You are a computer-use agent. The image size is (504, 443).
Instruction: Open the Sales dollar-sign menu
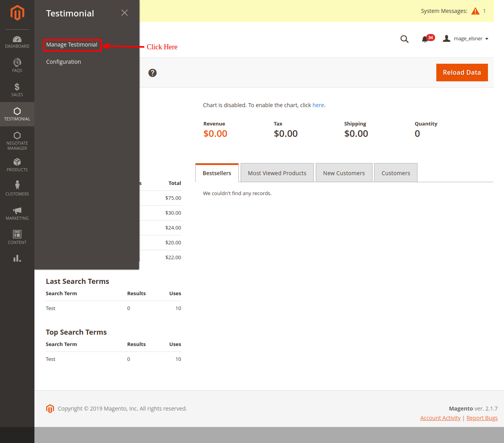(x=17, y=90)
